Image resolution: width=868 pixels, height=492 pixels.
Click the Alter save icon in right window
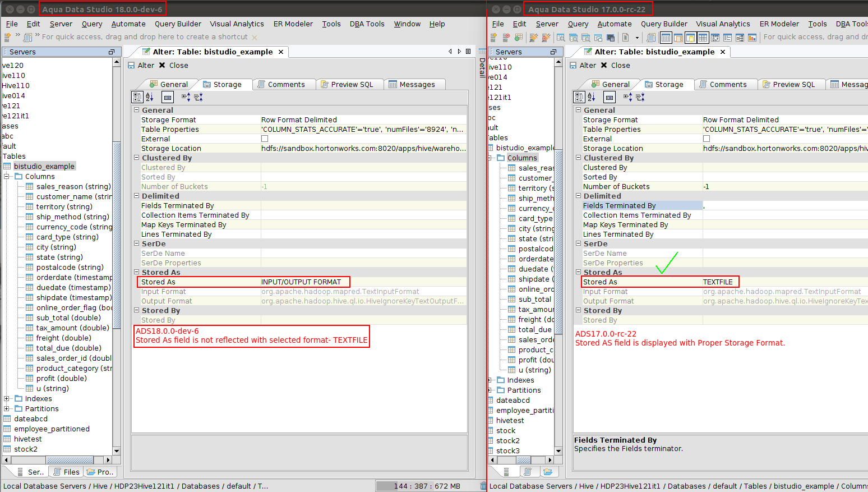coord(574,66)
